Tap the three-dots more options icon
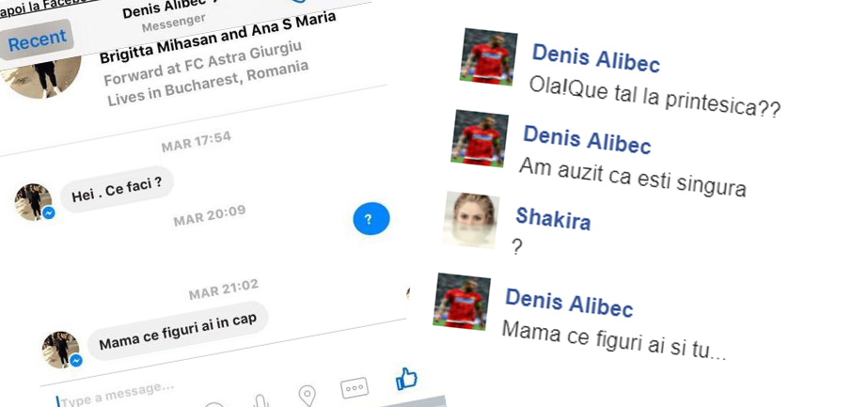The height and width of the screenshot is (407, 868). click(x=355, y=387)
